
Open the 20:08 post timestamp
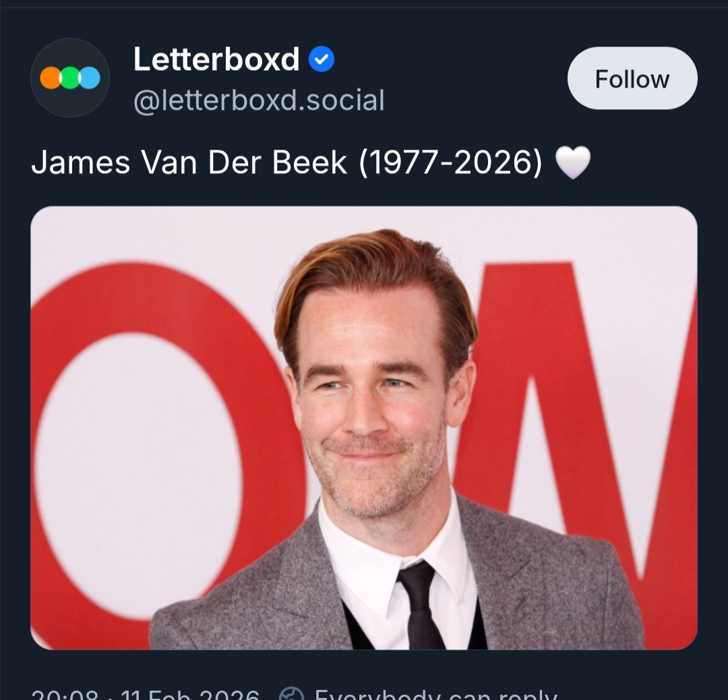65,695
